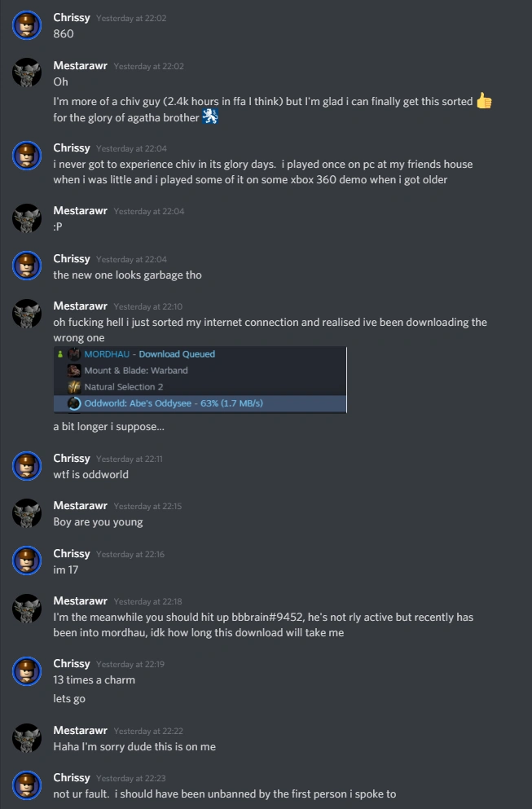Click Mestarawr's avatar beside "Haha I'm sorry dude"
Viewport: 532px width, 809px height.
click(x=27, y=737)
